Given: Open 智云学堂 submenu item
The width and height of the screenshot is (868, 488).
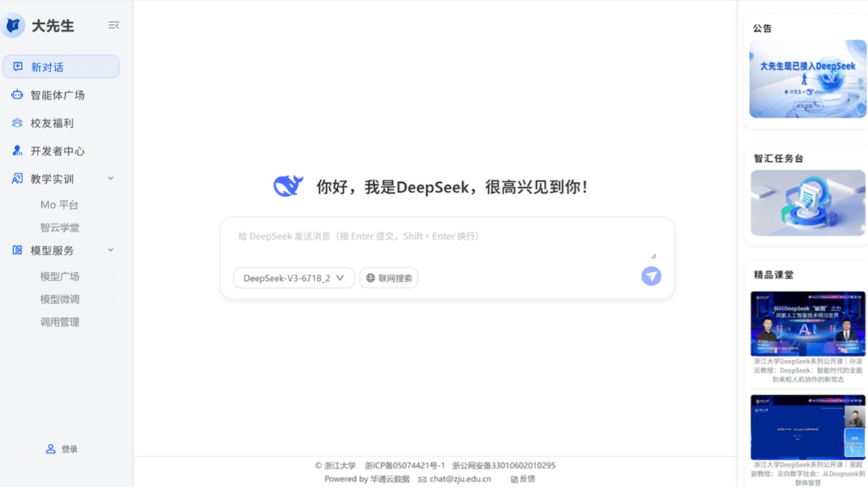Looking at the screenshot, I should click(59, 228).
